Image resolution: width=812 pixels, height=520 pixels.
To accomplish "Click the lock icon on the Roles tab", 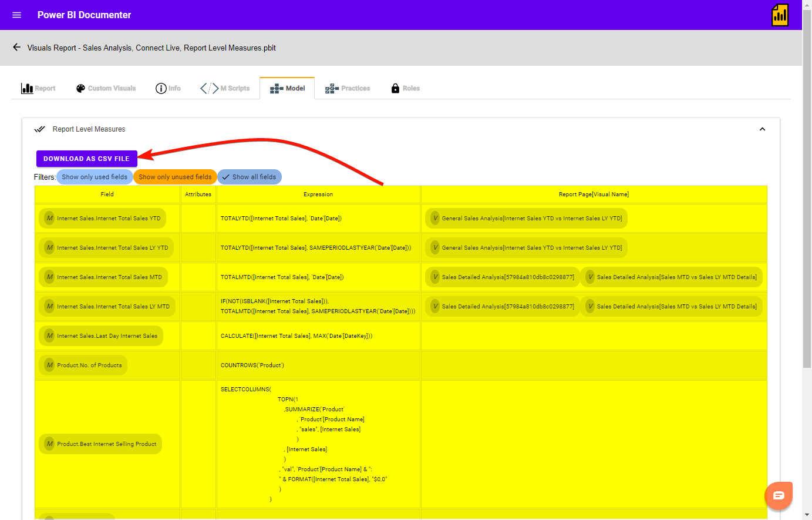I will (395, 88).
